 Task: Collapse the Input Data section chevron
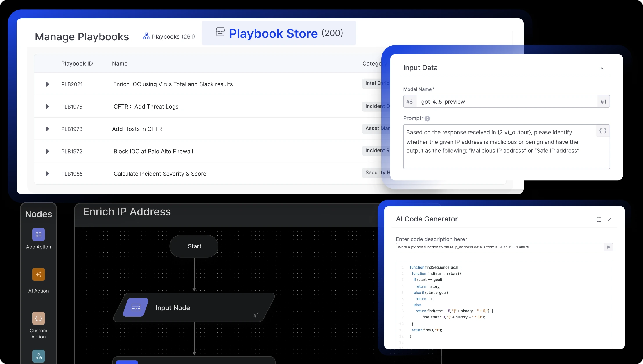602,69
